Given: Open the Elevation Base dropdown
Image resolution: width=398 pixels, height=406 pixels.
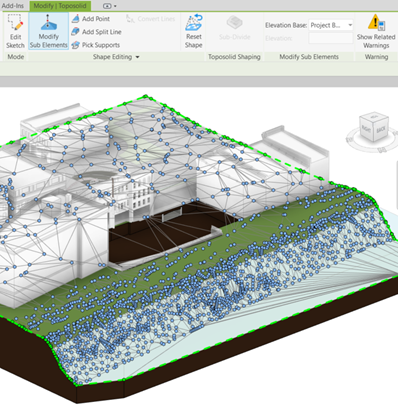Looking at the screenshot, I should [x=331, y=25].
